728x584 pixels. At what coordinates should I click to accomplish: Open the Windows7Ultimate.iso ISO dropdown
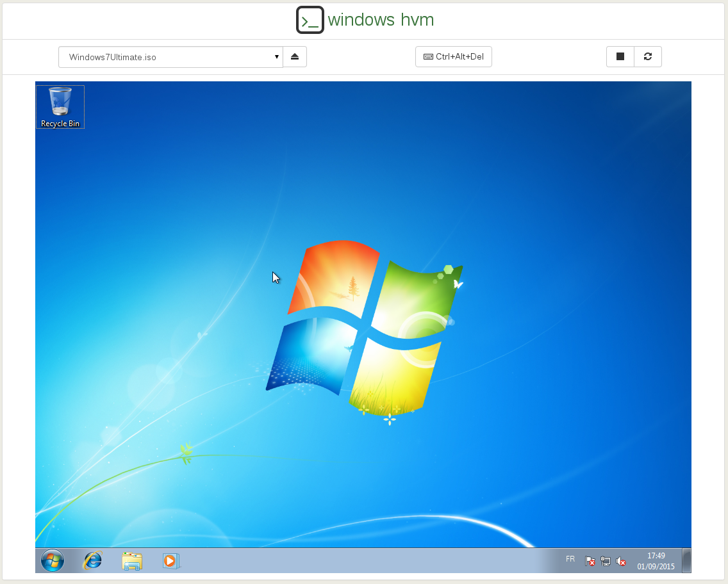[x=170, y=57]
